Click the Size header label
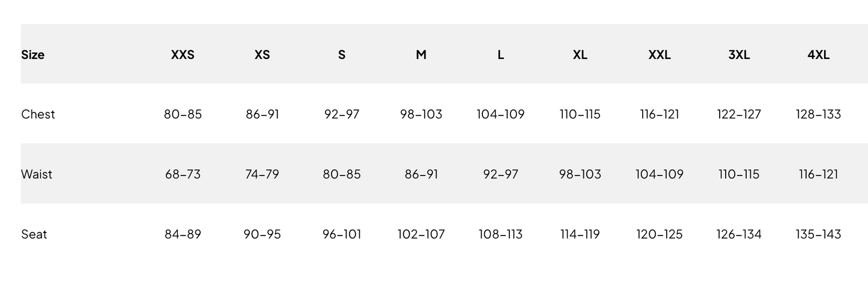This screenshot has height=286, width=868. click(x=33, y=55)
